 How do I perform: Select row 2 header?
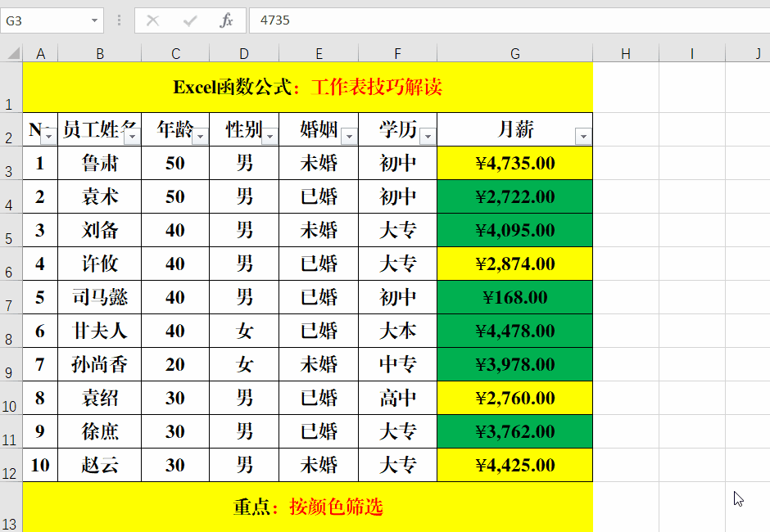pyautogui.click(x=11, y=129)
